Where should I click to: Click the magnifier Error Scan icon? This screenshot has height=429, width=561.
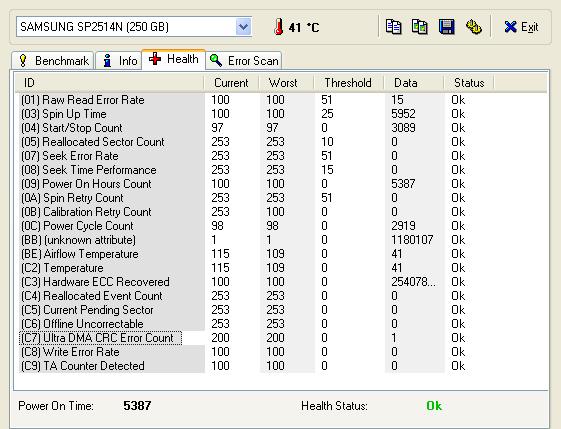216,60
